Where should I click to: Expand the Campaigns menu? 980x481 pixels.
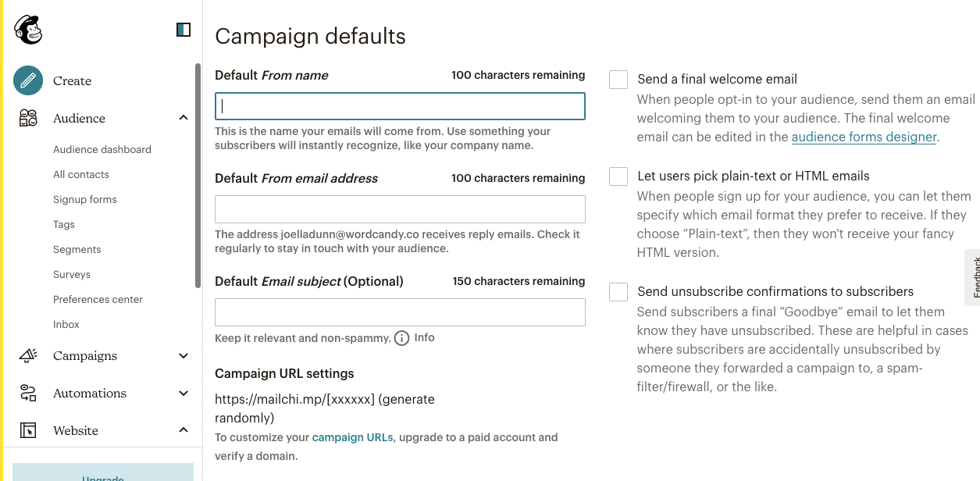pyautogui.click(x=183, y=355)
